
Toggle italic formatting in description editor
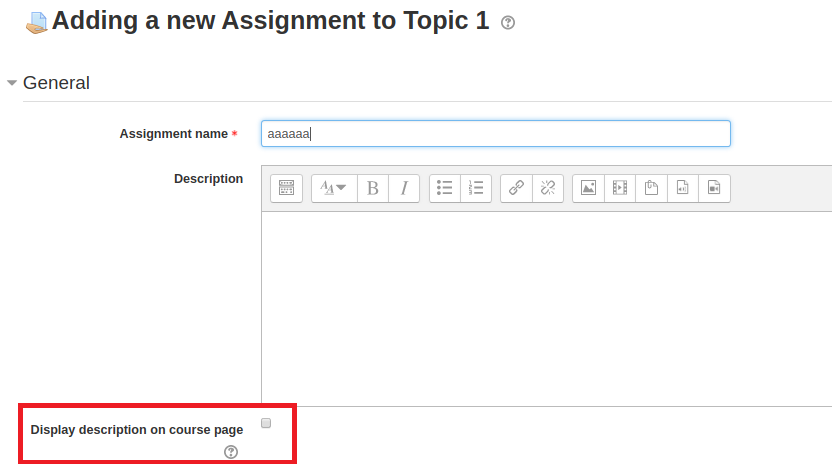tap(404, 188)
